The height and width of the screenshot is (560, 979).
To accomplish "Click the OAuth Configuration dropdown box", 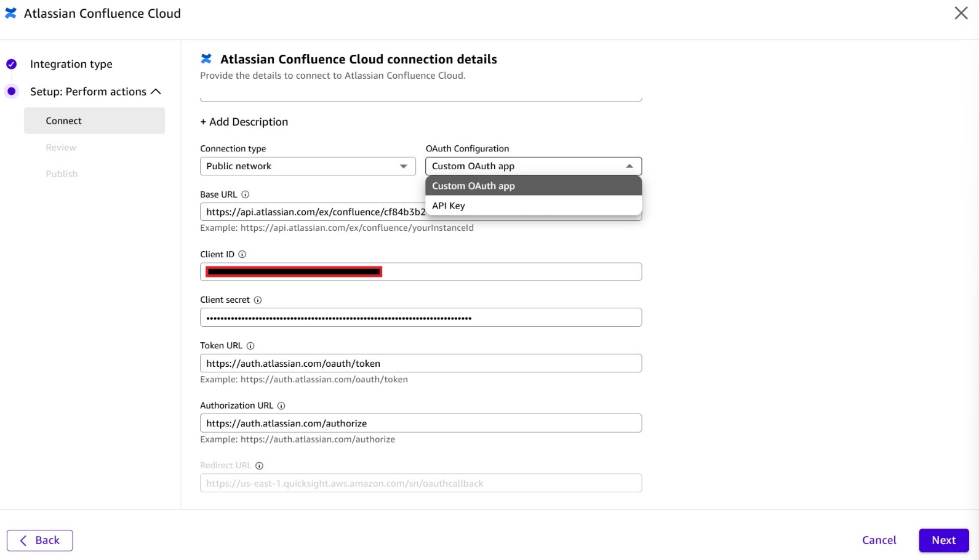I will [x=533, y=166].
